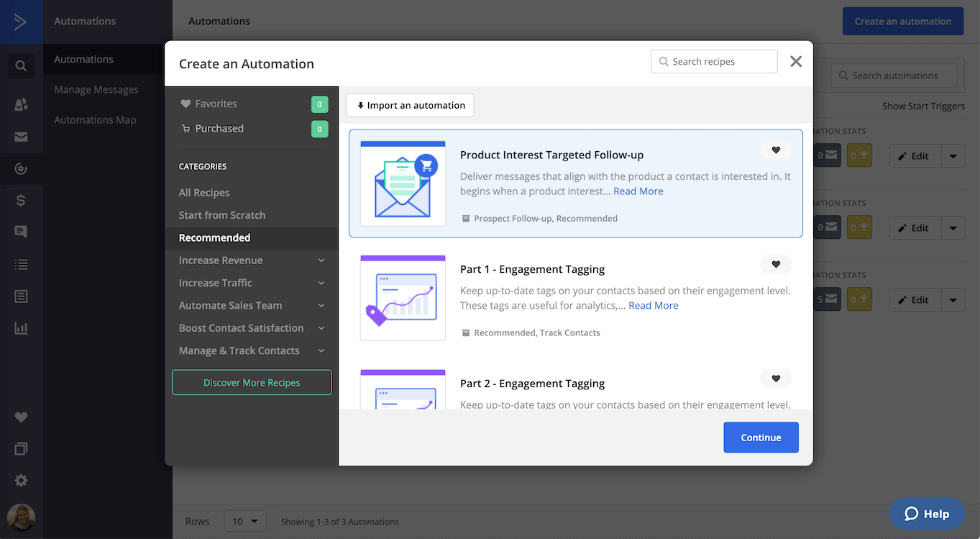View Reports via the bar chart icon
The height and width of the screenshot is (539, 980).
21,327
